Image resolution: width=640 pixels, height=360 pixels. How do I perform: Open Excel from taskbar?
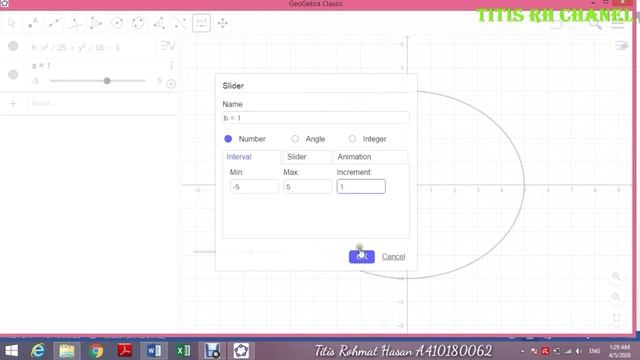pos(183,351)
